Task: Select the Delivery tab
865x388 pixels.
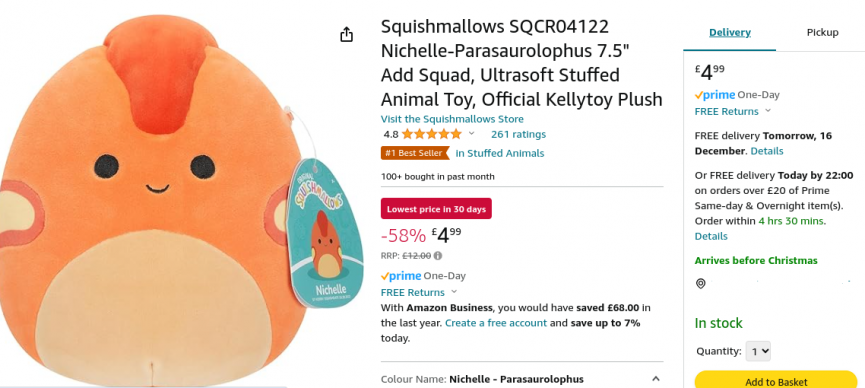Action: [729, 33]
